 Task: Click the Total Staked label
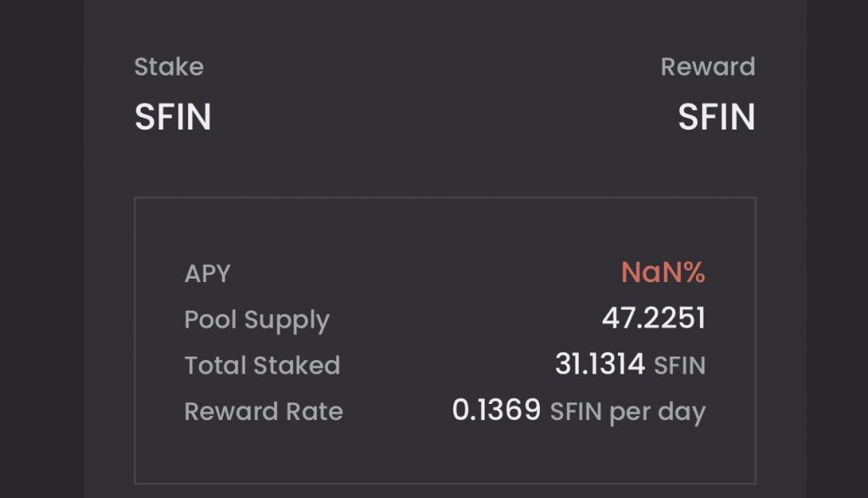[x=262, y=366]
